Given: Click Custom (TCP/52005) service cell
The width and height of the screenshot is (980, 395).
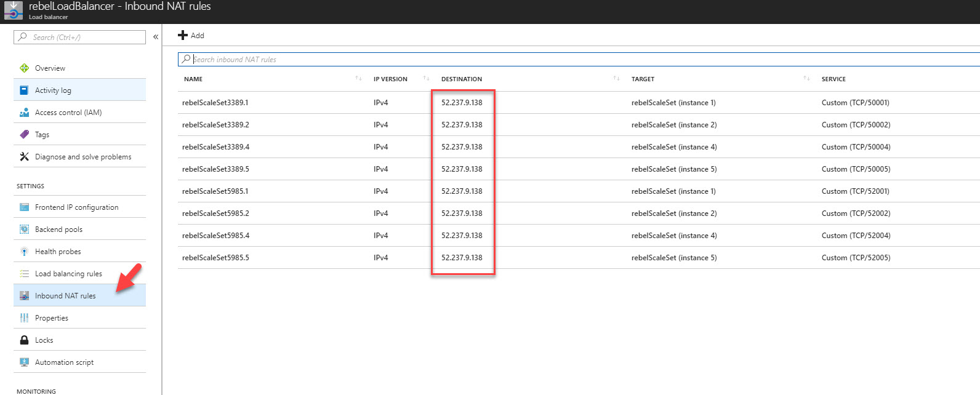Looking at the screenshot, I should click(x=856, y=258).
